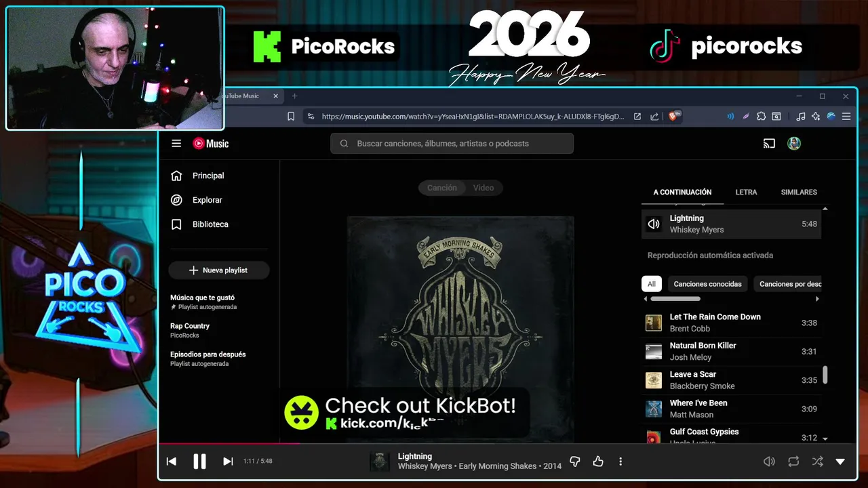868x488 pixels.
Task: Switch player to Canción mode
Action: tap(441, 188)
